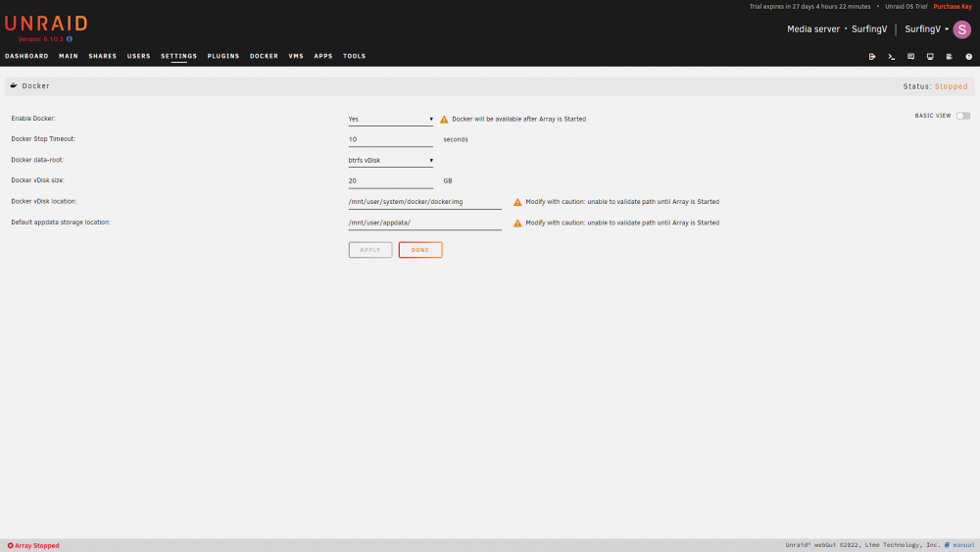This screenshot has width=980, height=552.
Task: Open the terminal icon in the header
Action: click(891, 57)
